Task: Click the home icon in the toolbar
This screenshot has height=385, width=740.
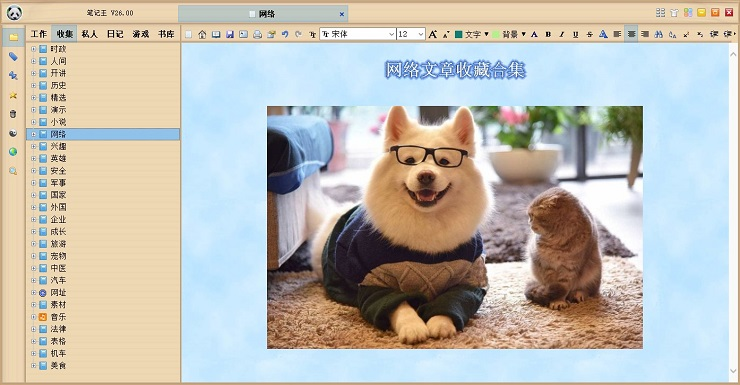Action: (x=202, y=34)
